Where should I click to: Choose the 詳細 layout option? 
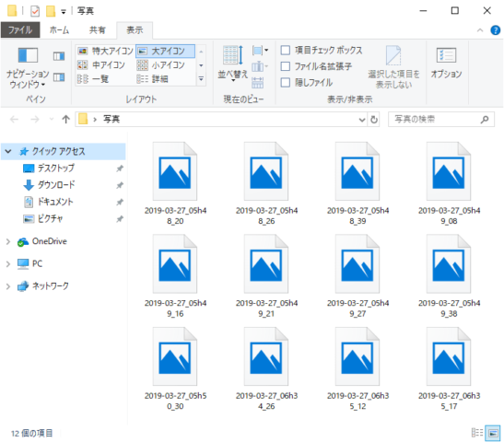[x=152, y=78]
